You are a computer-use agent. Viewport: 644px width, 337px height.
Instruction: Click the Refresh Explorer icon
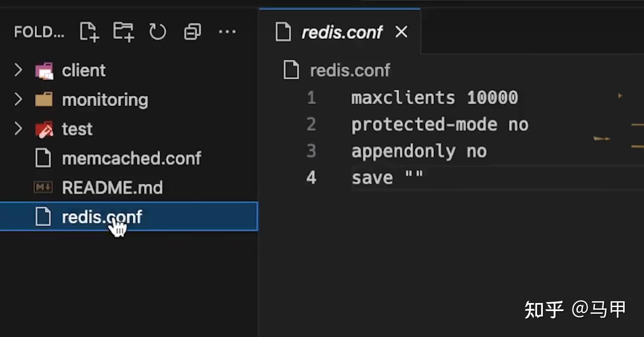point(157,31)
